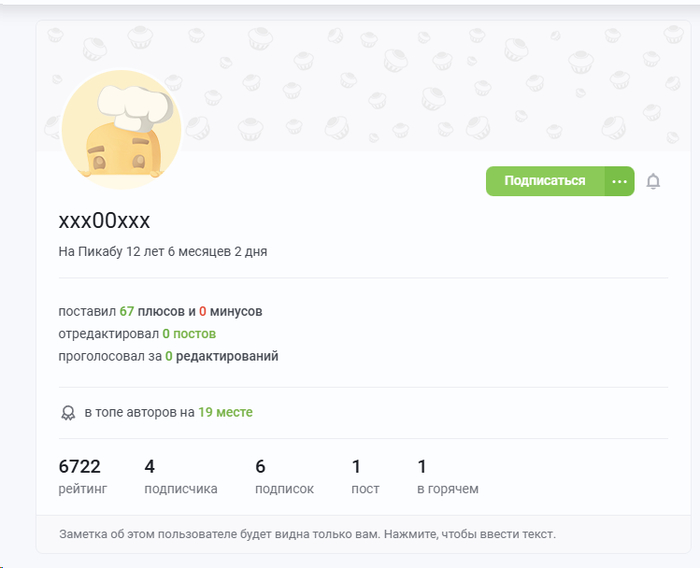Open the 6 подписок list
The width and height of the screenshot is (700, 568).
pyautogui.click(x=284, y=476)
